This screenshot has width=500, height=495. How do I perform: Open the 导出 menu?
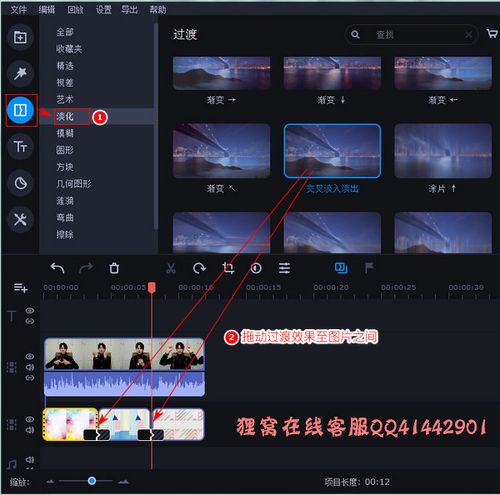tap(129, 9)
